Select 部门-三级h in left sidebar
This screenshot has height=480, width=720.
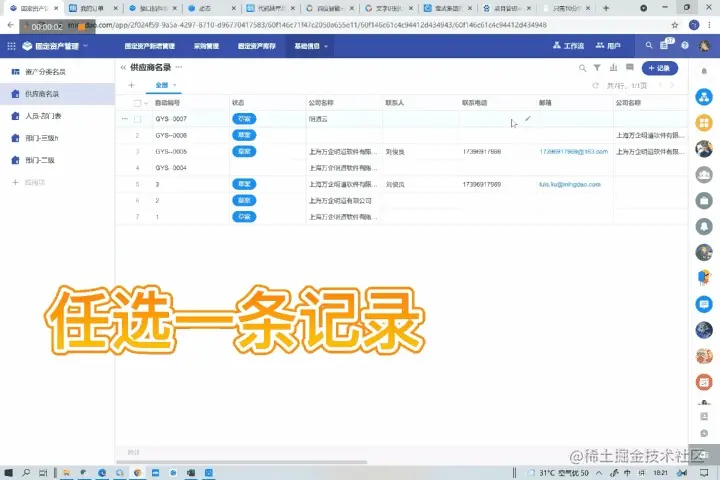(57, 138)
